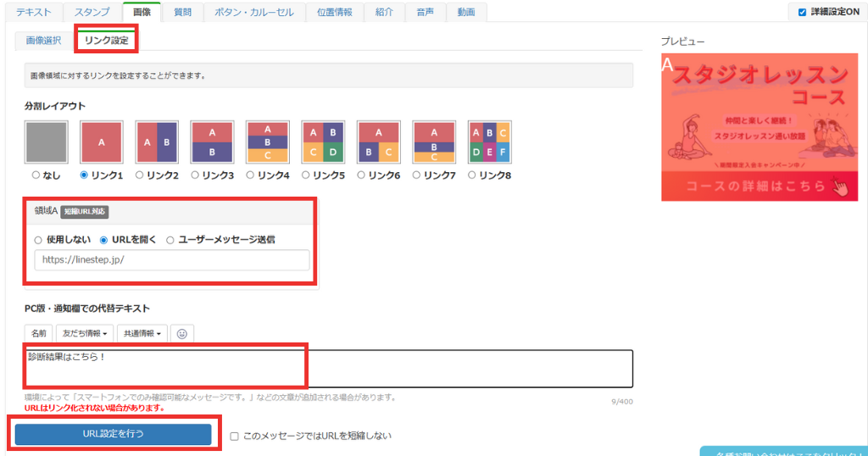Expand the 友だち情報 dropdown
Screen dimensions: 868x456
tap(85, 334)
